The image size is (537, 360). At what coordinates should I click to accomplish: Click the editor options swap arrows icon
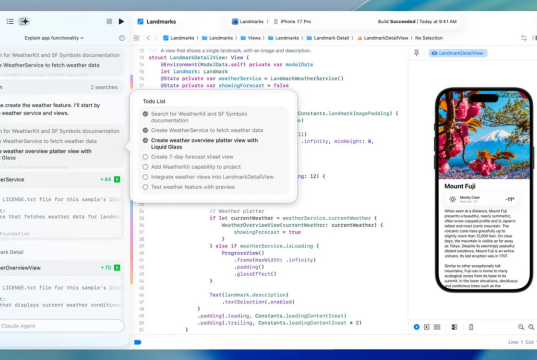(x=524, y=38)
